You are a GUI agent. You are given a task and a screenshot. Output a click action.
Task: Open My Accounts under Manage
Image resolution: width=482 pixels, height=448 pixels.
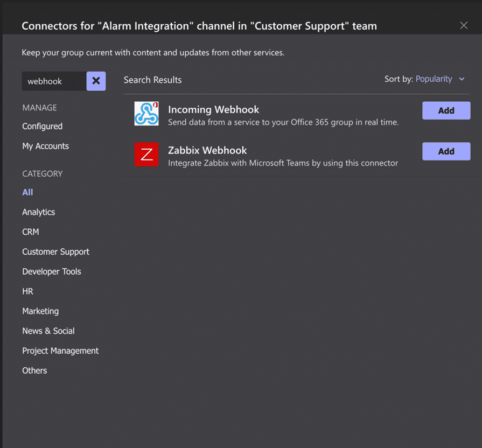45,146
